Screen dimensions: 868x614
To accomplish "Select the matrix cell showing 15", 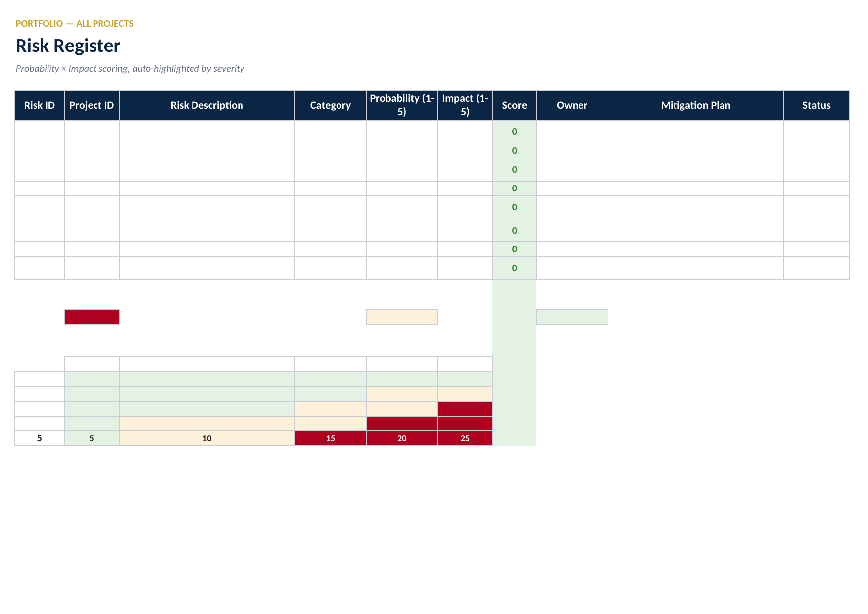I will (331, 438).
